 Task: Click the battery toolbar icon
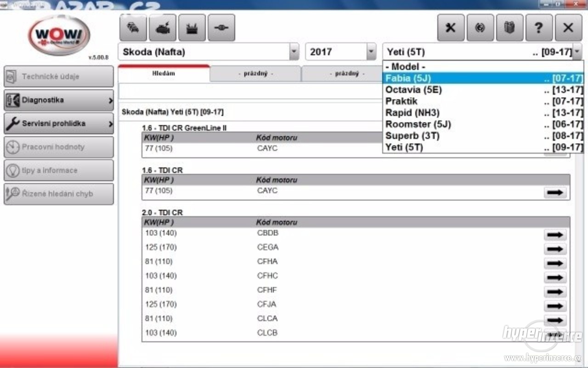pyautogui.click(x=192, y=28)
